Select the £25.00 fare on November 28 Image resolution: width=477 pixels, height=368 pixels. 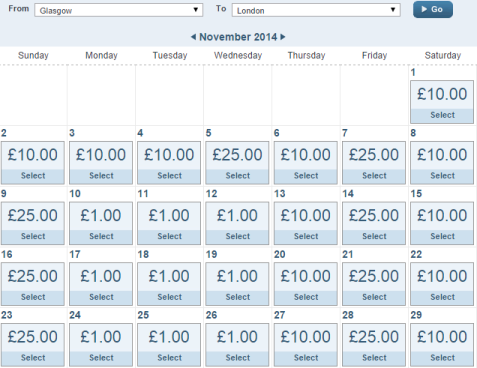374,345
